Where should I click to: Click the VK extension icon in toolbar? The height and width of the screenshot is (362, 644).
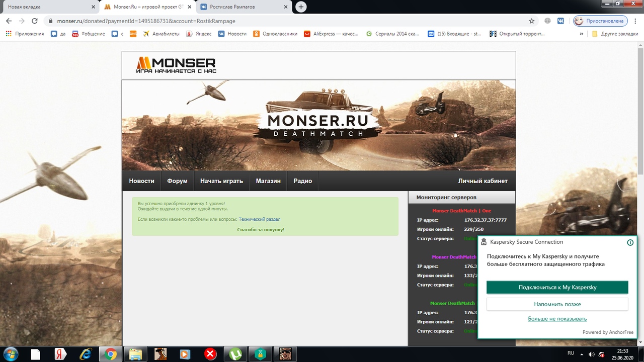[560, 21]
